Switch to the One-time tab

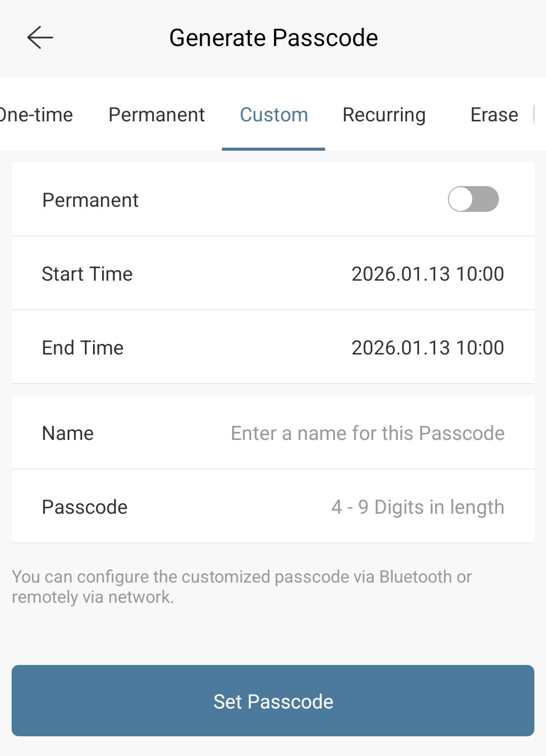[x=35, y=115]
